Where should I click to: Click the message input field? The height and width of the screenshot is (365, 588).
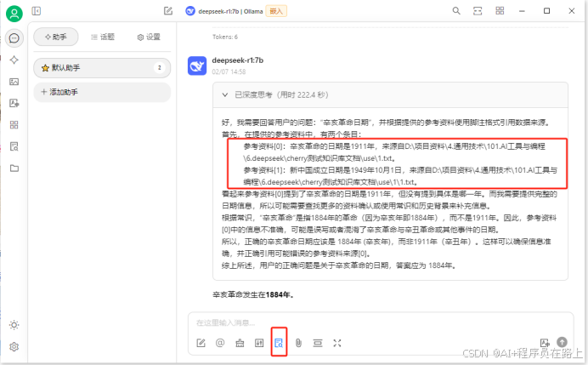[x=381, y=323]
